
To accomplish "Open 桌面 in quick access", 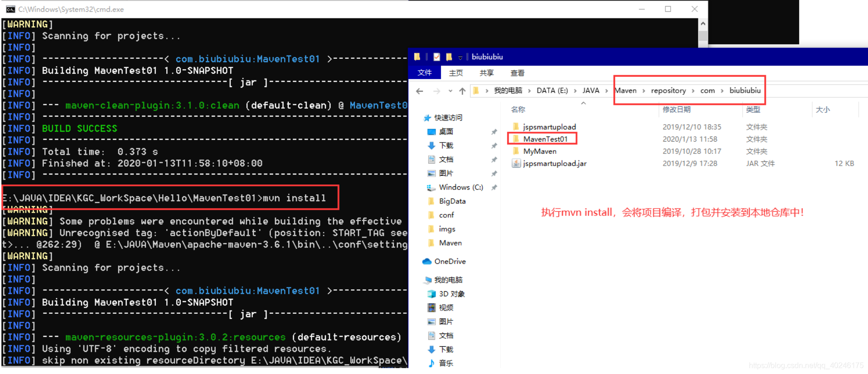I will click(446, 131).
